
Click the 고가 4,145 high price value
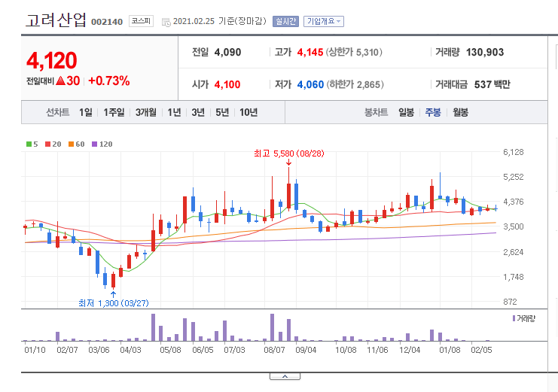tap(310, 52)
